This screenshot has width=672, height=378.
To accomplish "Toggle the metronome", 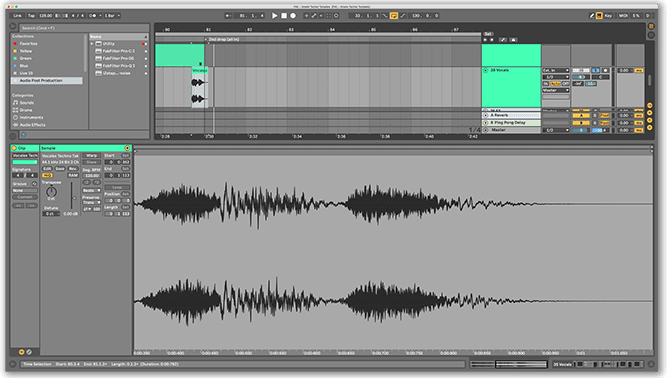I will tap(93, 15).
